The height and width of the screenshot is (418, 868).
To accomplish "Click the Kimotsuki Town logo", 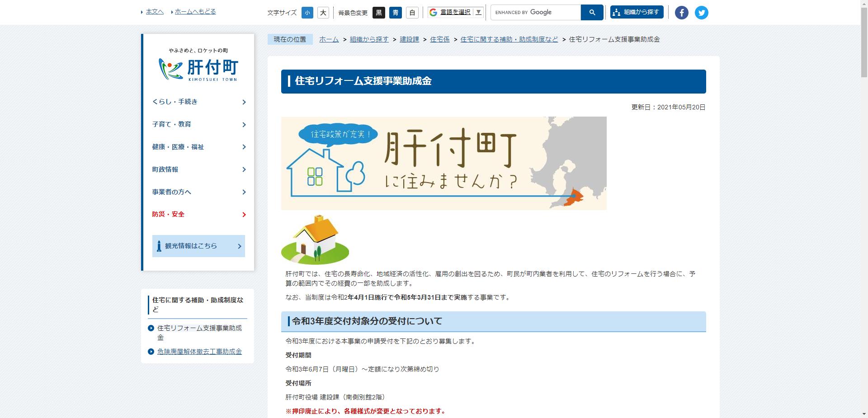I will point(198,68).
